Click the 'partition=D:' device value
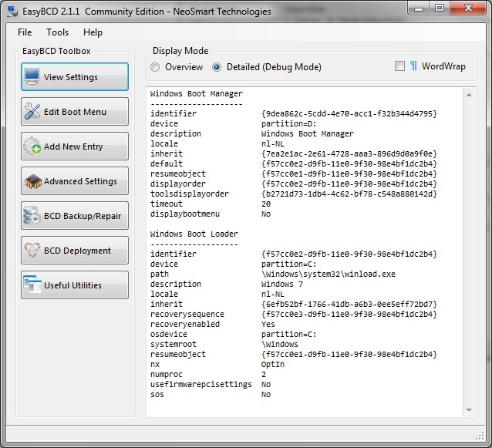 (288, 123)
